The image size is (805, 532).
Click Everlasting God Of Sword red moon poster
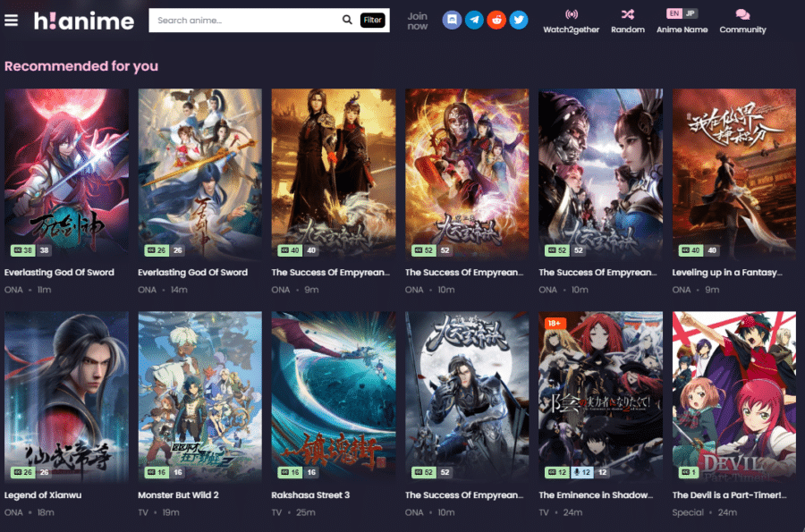click(x=67, y=173)
